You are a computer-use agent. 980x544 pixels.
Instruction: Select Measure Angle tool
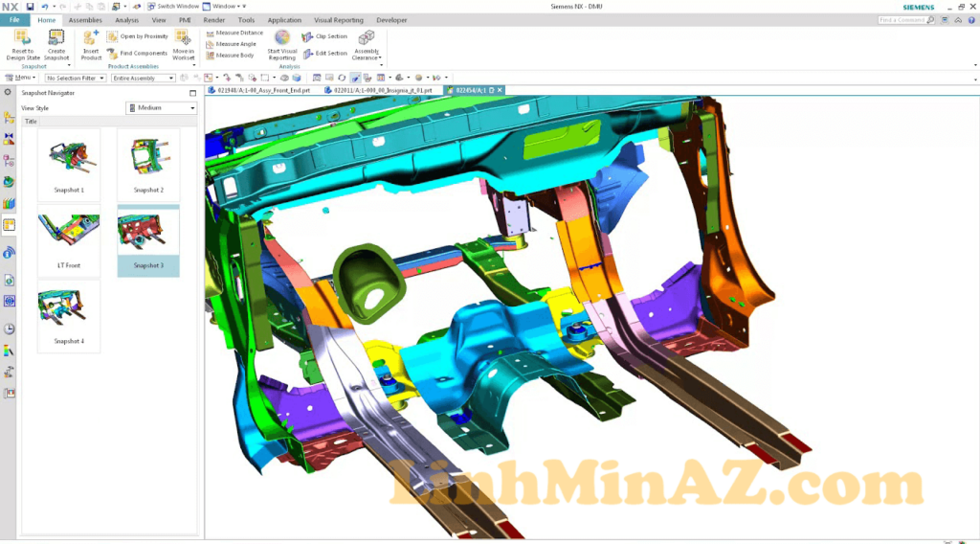tap(231, 44)
